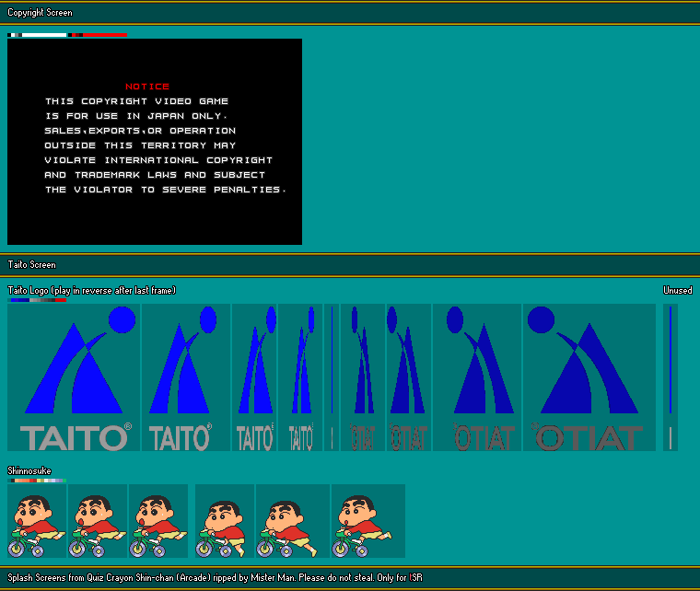Click line 'THIS COPYRIGHT VIDEO GAME'

[x=136, y=101]
